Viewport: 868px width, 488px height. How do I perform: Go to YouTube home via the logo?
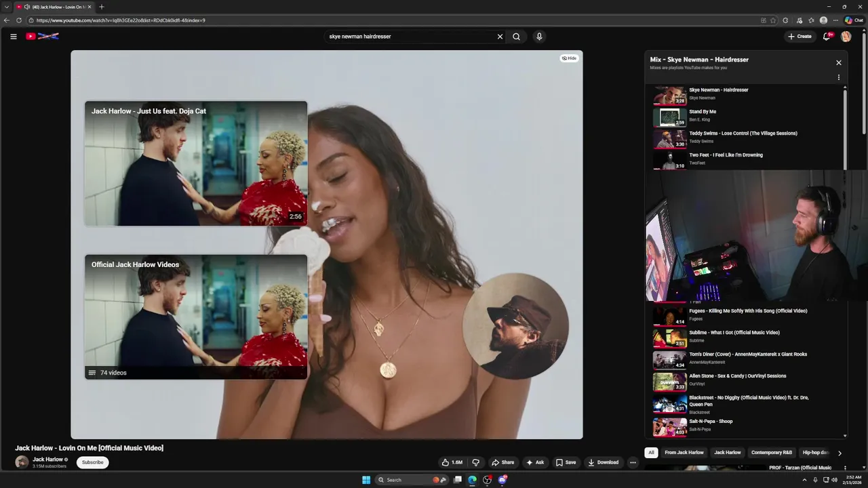point(42,37)
